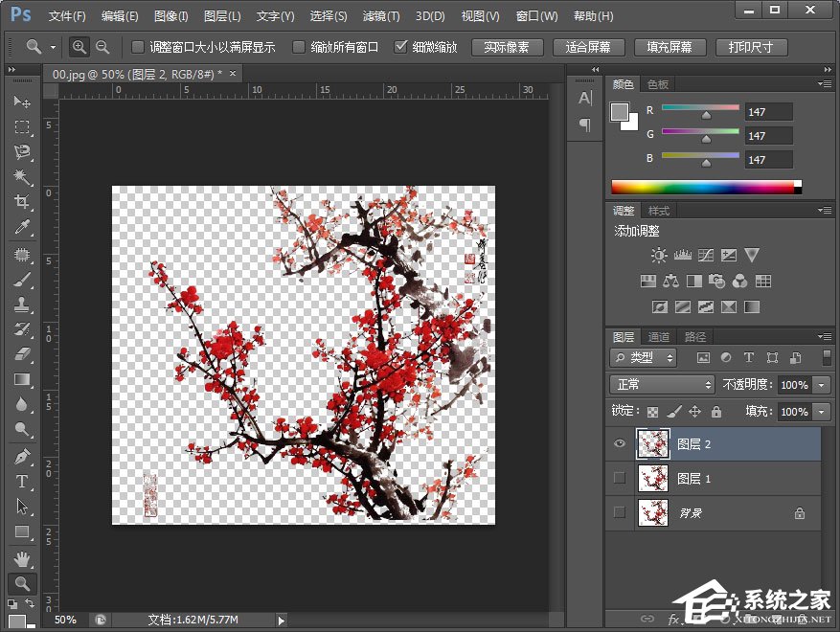The image size is (840, 632).
Task: Select the Horizontal Type tool
Action: [x=22, y=481]
